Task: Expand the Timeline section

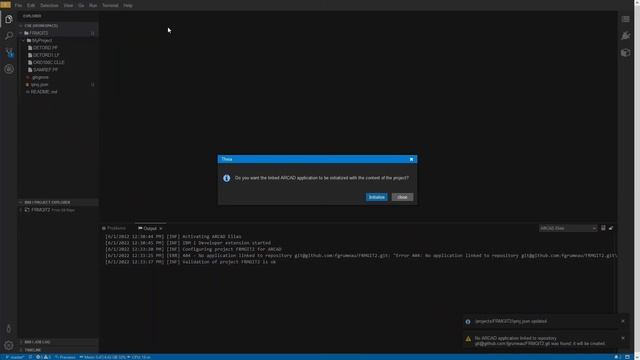Action: (58, 350)
